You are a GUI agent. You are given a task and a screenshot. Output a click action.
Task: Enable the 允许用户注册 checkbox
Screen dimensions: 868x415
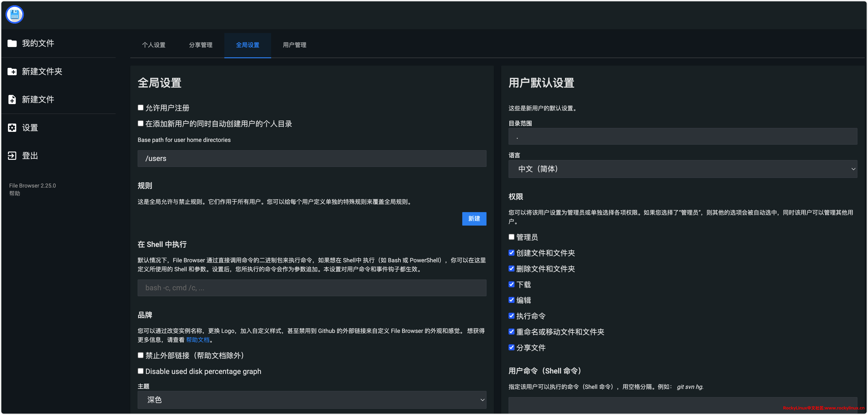[141, 108]
